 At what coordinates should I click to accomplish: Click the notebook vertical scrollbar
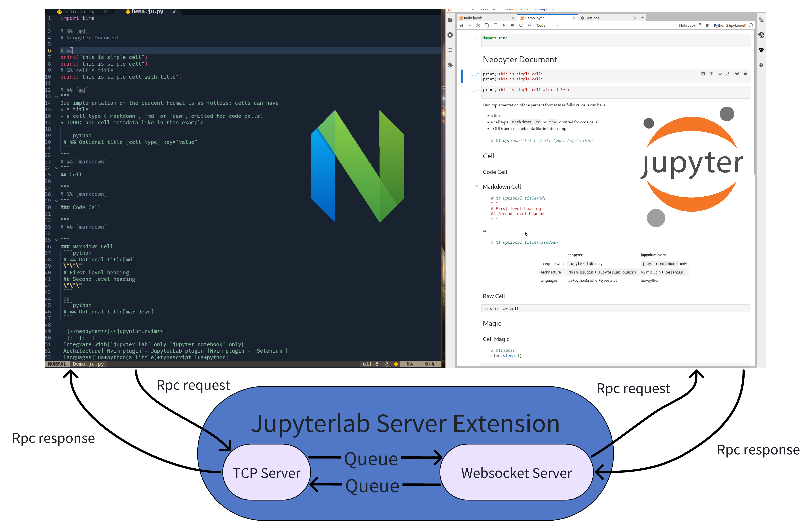pyautogui.click(x=754, y=102)
